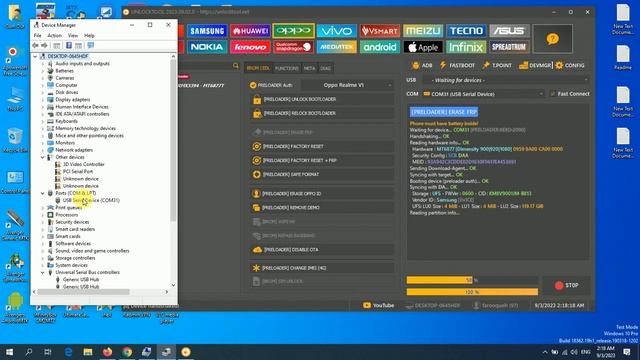640x360 pixels.
Task: Expand the Audio inputs and outputs node
Action: tap(42, 64)
